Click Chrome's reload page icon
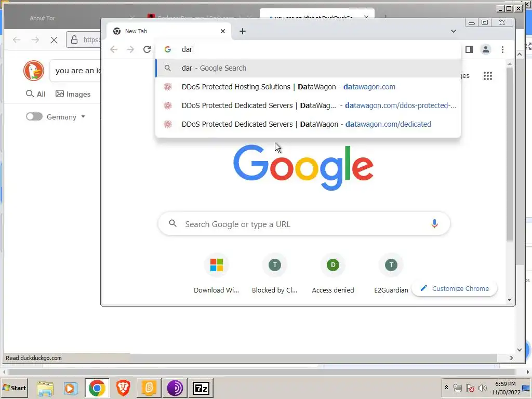The width and height of the screenshot is (532, 399). 147,49
